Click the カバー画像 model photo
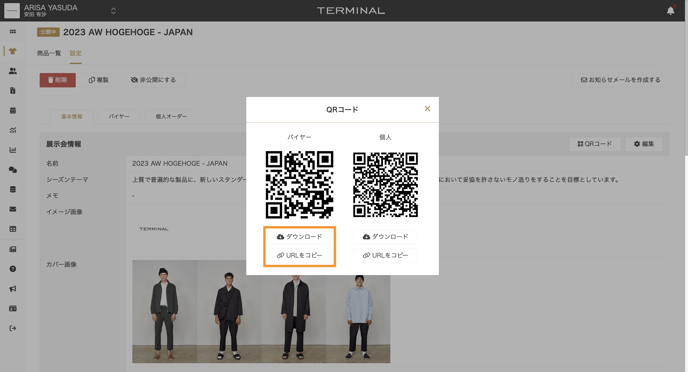 click(x=261, y=311)
